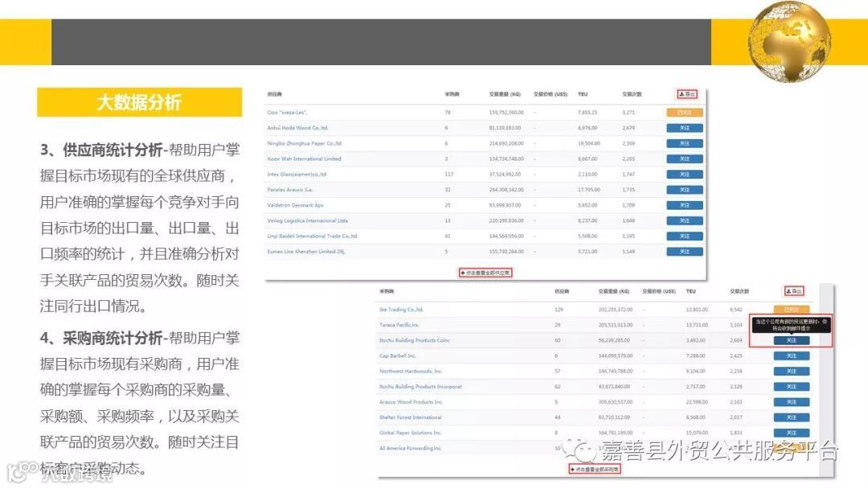Click 供应商 column header in supplier table

[275, 95]
